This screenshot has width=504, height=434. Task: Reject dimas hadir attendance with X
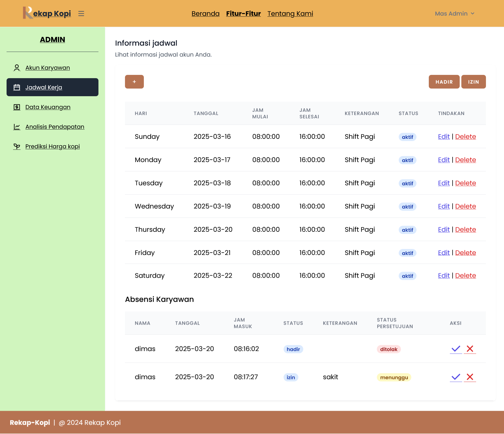coord(470,349)
